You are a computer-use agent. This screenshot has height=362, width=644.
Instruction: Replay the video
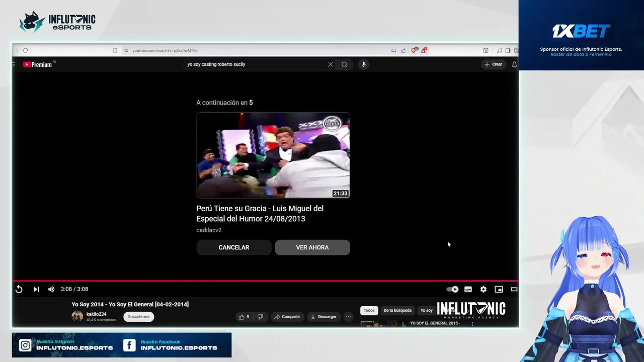(19, 289)
